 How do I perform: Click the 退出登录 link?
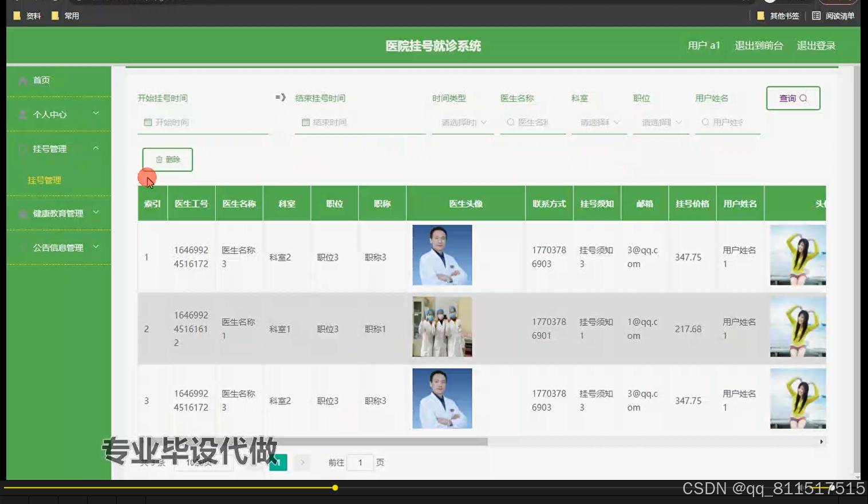coord(815,45)
